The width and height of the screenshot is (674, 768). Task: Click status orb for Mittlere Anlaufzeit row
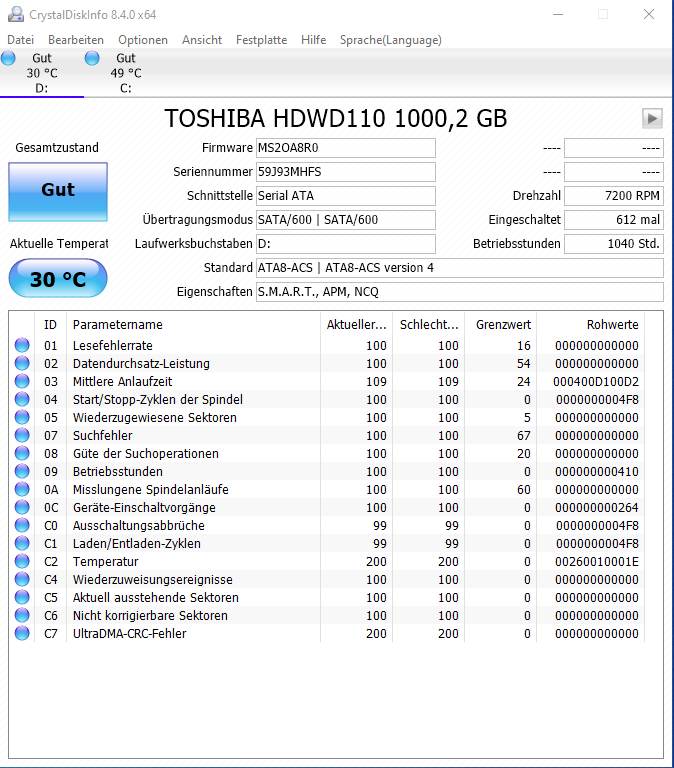22,381
